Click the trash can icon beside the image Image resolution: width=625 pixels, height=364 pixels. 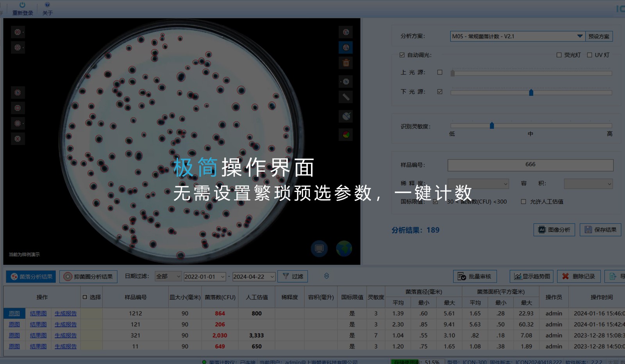[346, 63]
